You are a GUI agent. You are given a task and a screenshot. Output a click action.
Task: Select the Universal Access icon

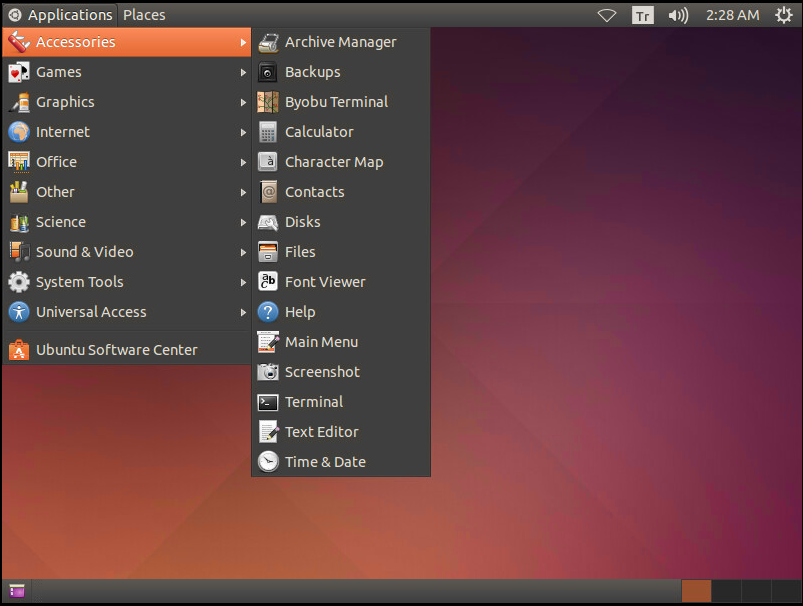19,312
